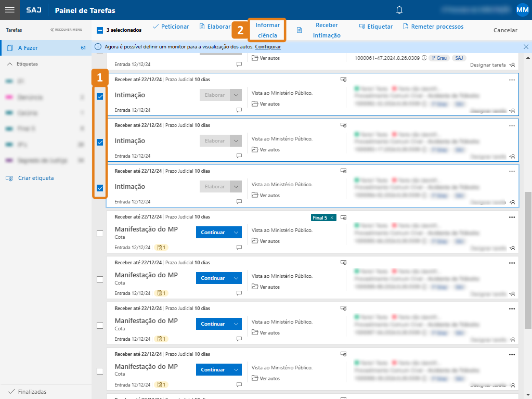
Task: Select the first Manifestação do MP checkbox
Action: tap(100, 234)
